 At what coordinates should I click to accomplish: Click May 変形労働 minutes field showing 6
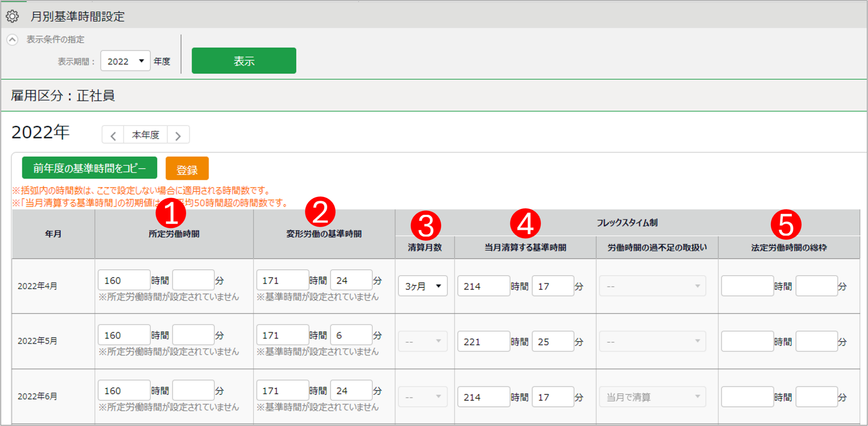point(351,335)
